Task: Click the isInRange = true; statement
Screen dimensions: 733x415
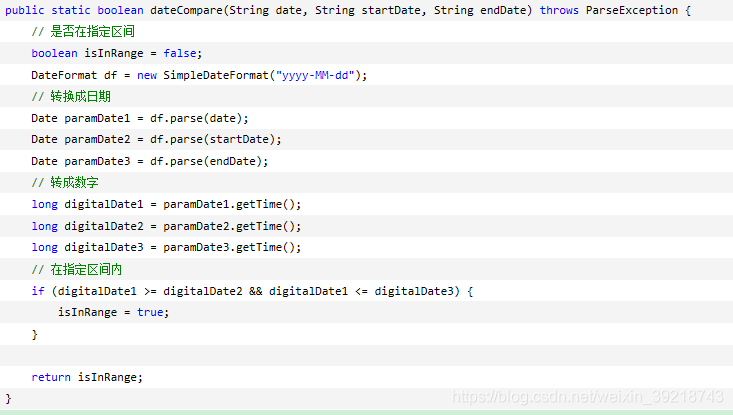Action: pyautogui.click(x=113, y=312)
